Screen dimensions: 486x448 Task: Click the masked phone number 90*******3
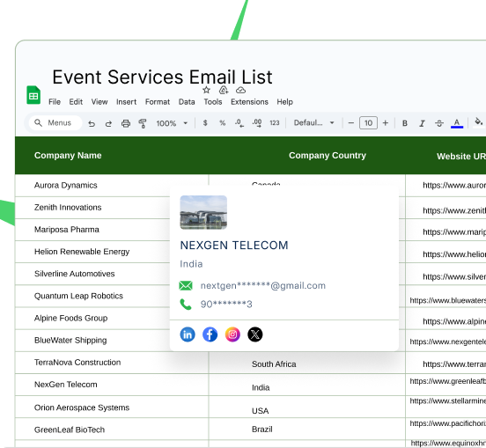[x=226, y=305]
